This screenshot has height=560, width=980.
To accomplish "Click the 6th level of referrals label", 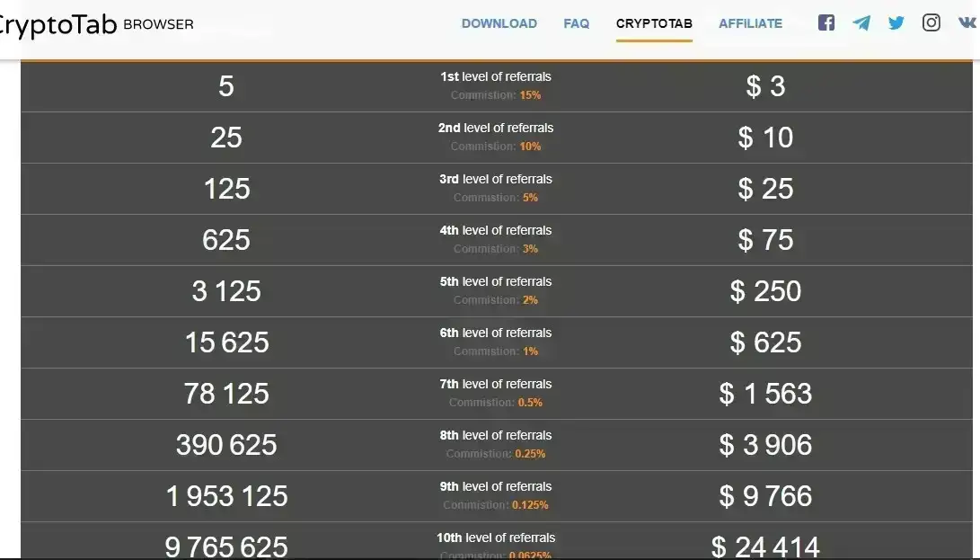I will tap(496, 333).
